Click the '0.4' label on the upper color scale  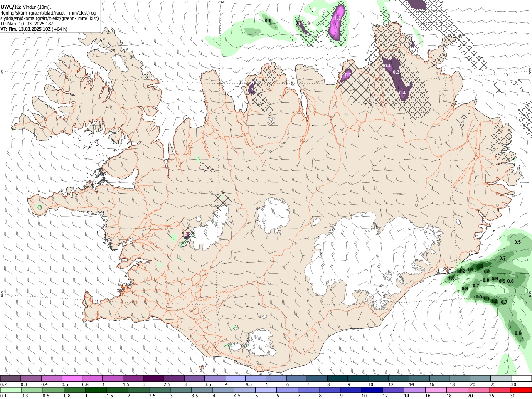(x=44, y=384)
